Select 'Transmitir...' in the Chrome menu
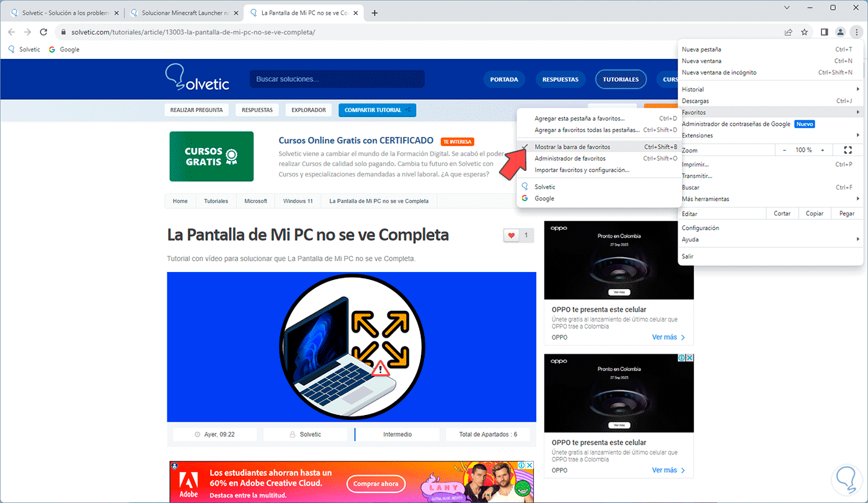Image resolution: width=868 pixels, height=503 pixels. (771, 176)
